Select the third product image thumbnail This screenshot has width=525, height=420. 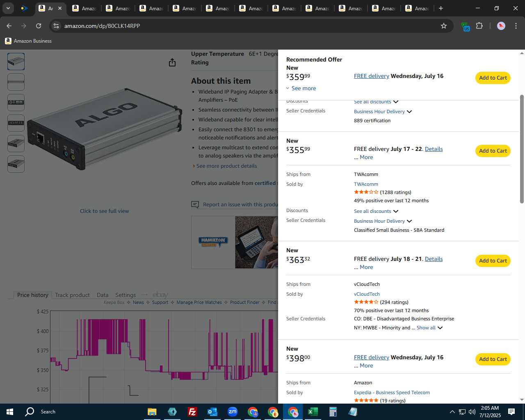tap(16, 103)
